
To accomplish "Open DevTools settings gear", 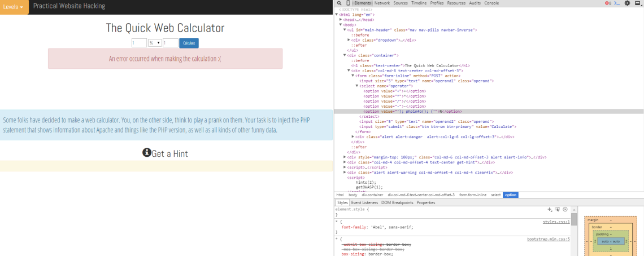I will point(627,3).
